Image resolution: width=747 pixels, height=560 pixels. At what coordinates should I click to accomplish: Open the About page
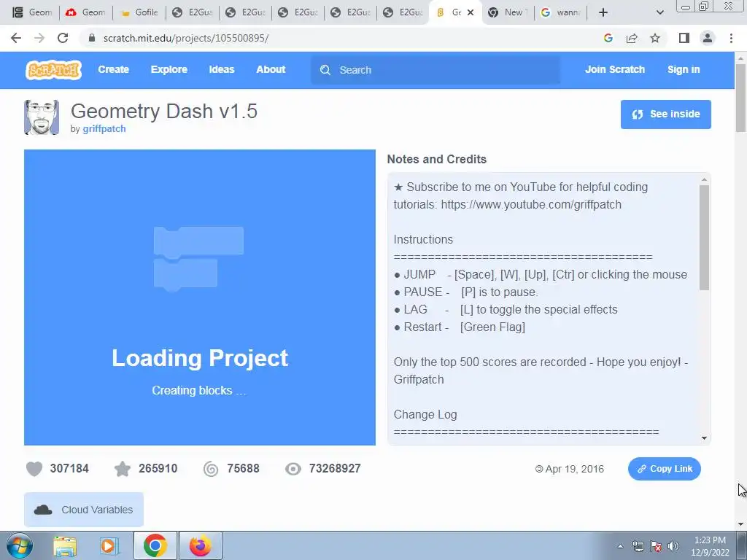tap(271, 69)
